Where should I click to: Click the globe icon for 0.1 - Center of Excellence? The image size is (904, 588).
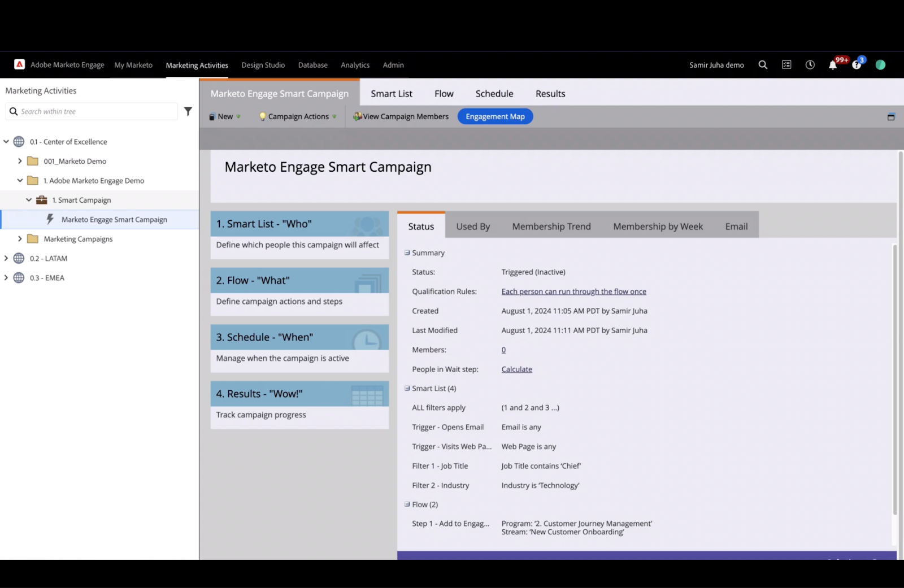[x=19, y=141]
